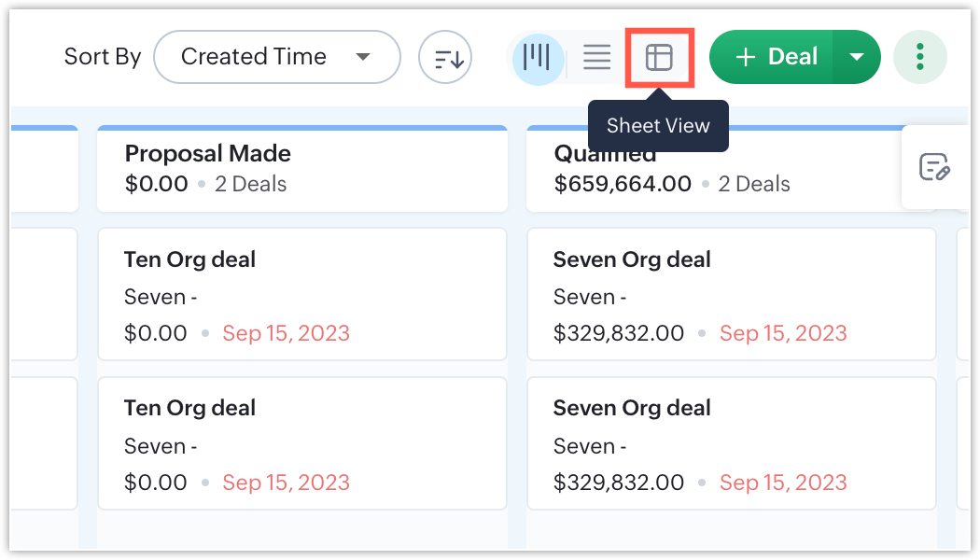Toggle the sort order icon

445,57
